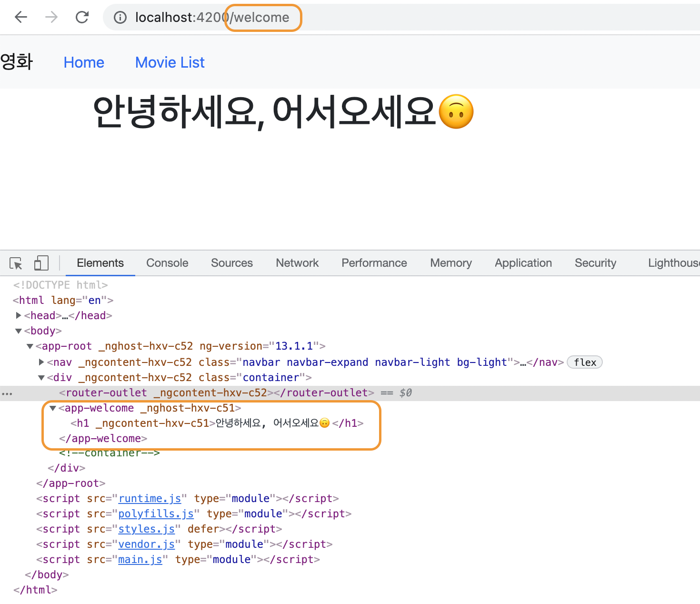Screen dimensions: 700x604
Task: Click the flex badge on nav element
Action: pos(585,362)
